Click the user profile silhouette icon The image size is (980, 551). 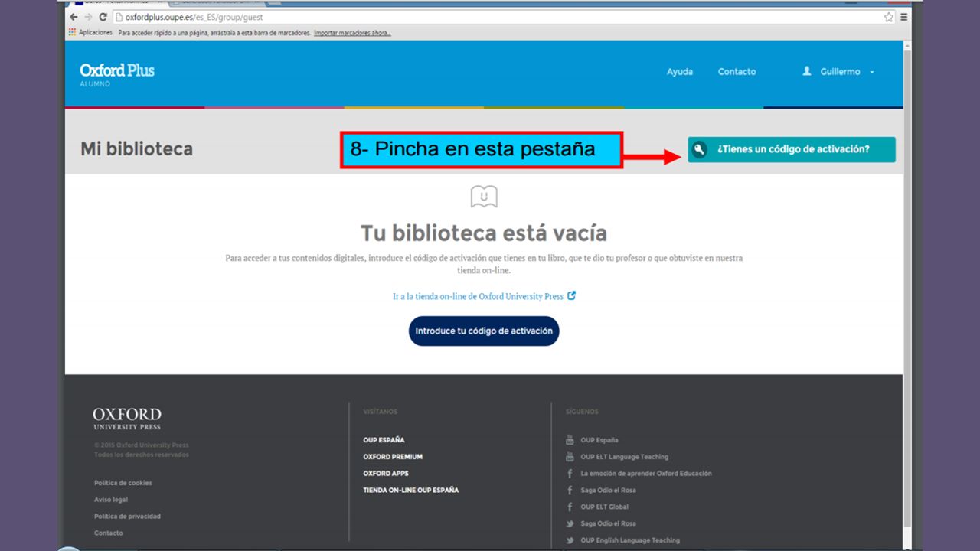[807, 71]
